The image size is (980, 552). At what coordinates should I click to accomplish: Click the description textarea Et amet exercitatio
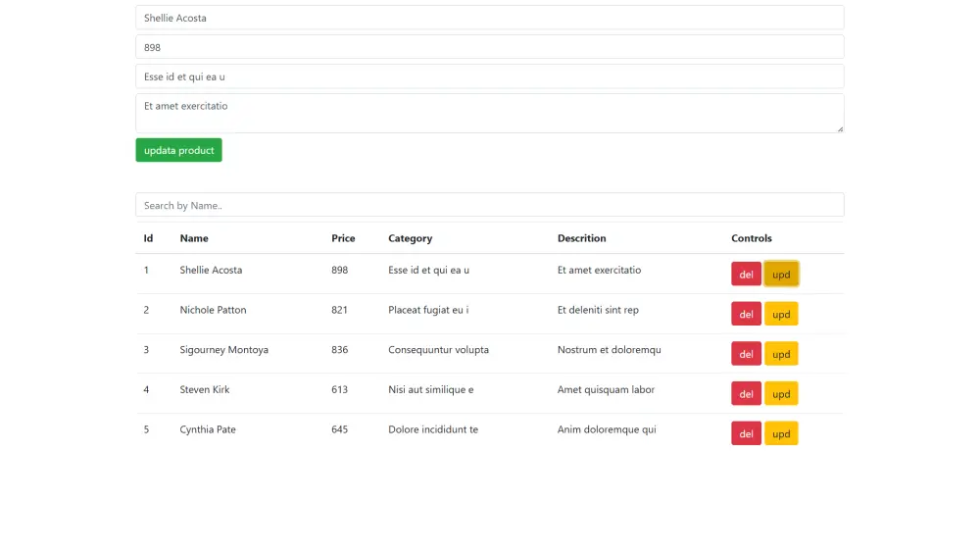(x=489, y=113)
